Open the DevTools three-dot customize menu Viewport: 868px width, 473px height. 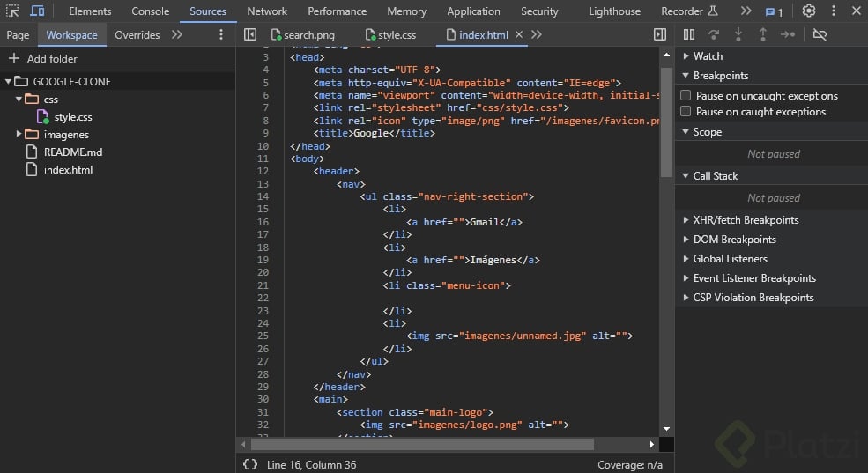pos(833,11)
